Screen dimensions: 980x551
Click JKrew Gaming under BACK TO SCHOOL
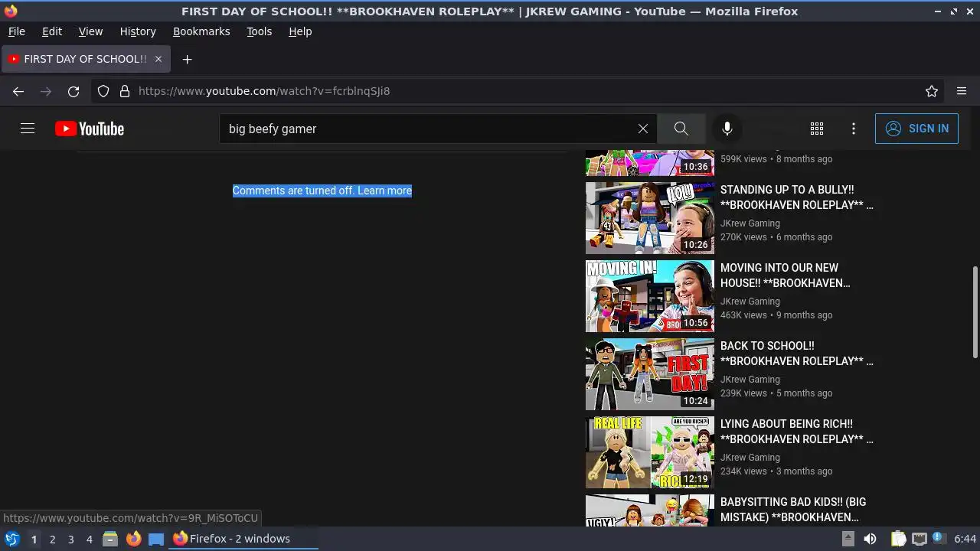(750, 380)
